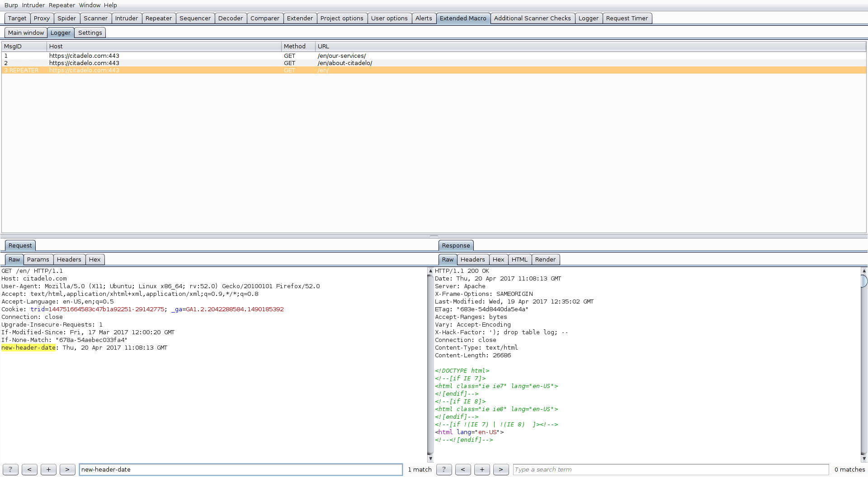The width and height of the screenshot is (868, 477).
Task: View request Params tab
Action: point(38,259)
